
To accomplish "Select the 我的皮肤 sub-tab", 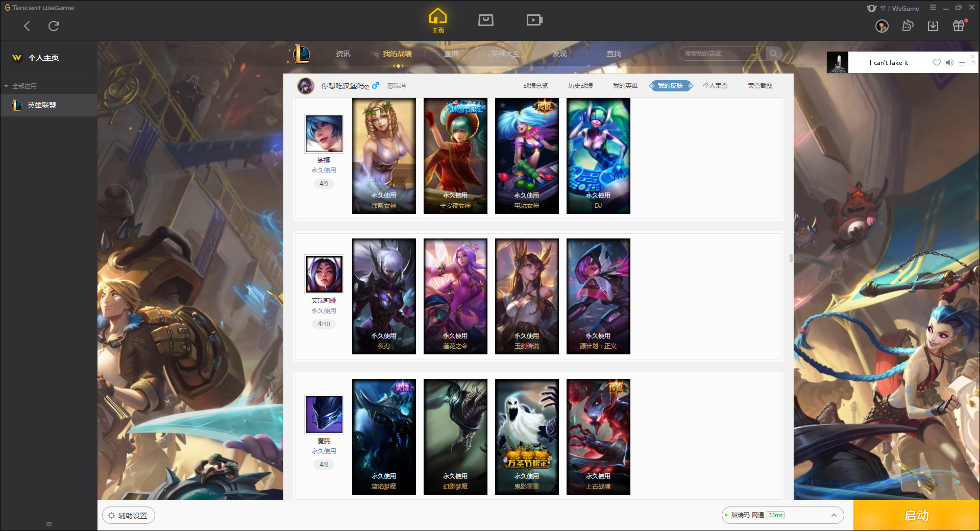I will 671,86.
